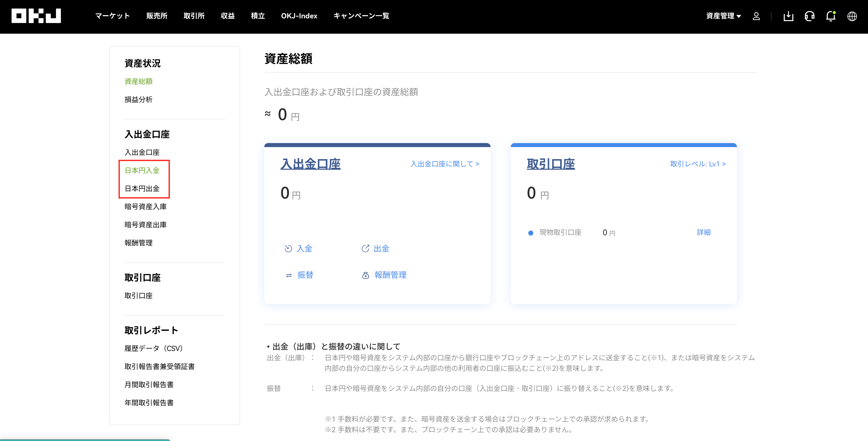Open the headset support icon

point(809,16)
